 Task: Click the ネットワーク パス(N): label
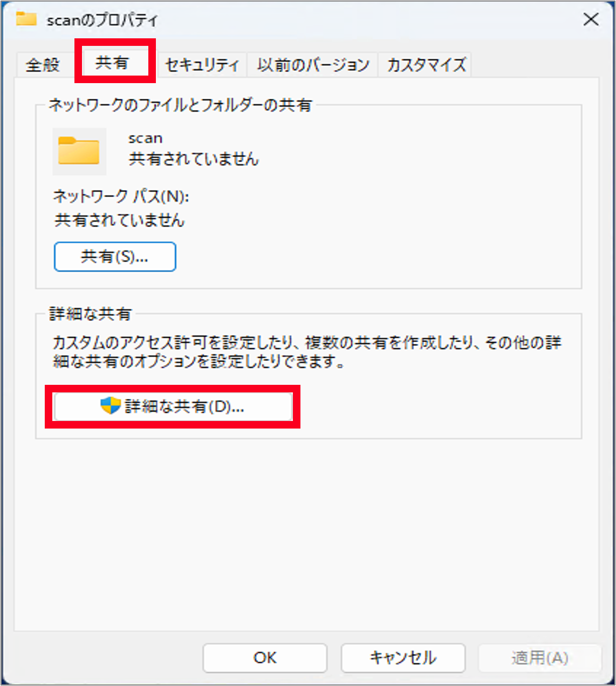tap(121, 196)
